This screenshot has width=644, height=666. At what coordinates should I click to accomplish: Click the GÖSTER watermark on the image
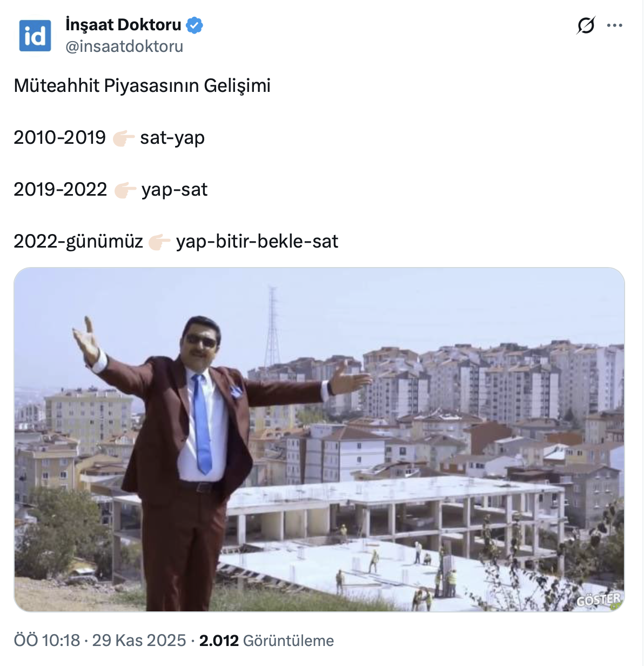click(599, 600)
